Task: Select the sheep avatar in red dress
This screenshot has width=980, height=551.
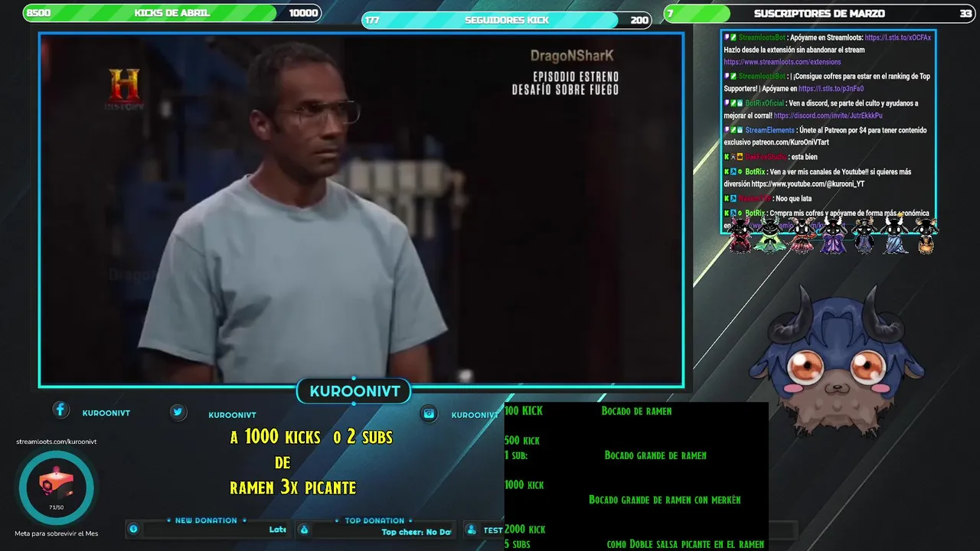Action: tap(741, 236)
